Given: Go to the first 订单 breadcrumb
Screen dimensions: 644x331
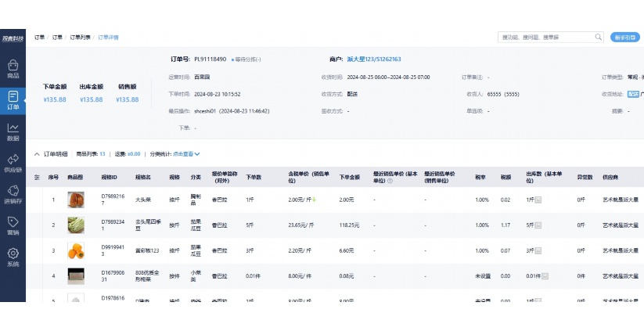Looking at the screenshot, I should tap(39, 38).
